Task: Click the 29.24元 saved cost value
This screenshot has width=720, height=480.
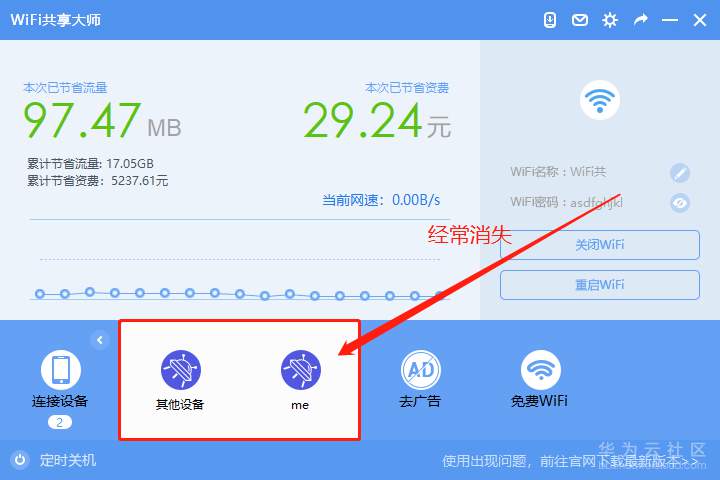Action: (377, 120)
